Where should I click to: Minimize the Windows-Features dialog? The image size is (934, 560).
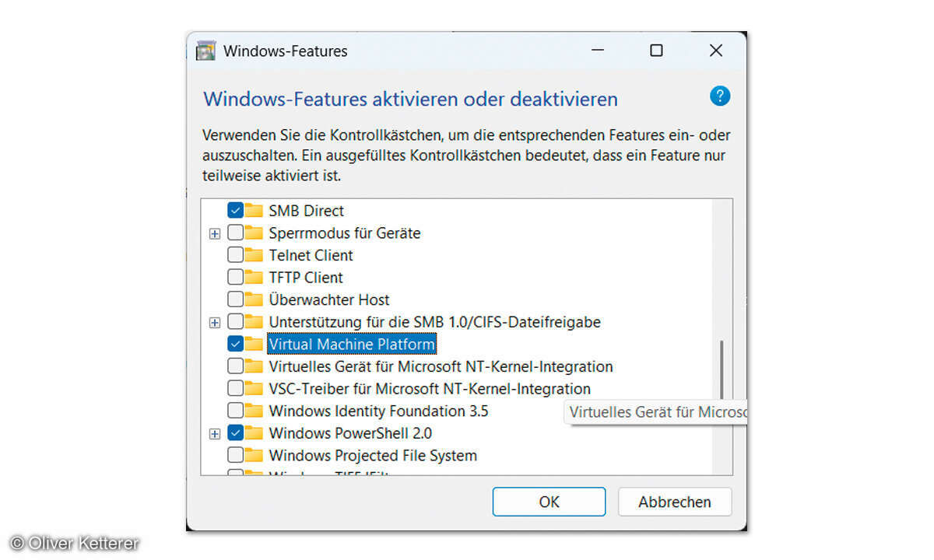coord(597,51)
